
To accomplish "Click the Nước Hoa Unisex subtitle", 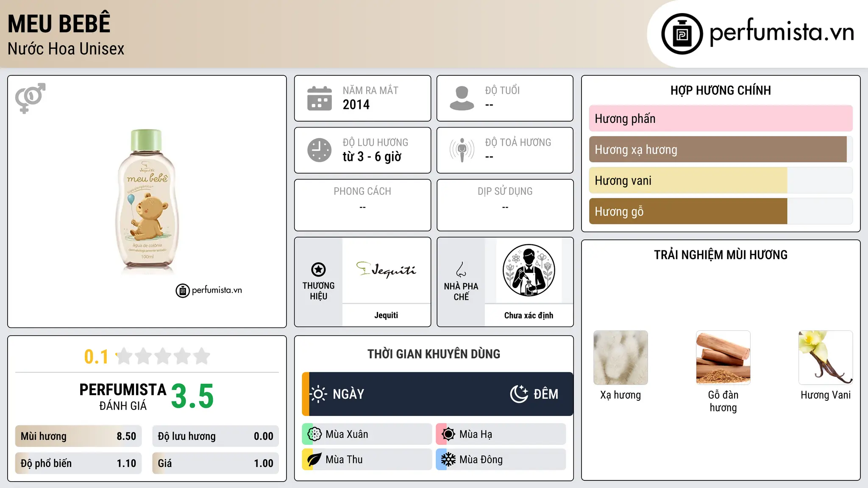I will coord(66,49).
